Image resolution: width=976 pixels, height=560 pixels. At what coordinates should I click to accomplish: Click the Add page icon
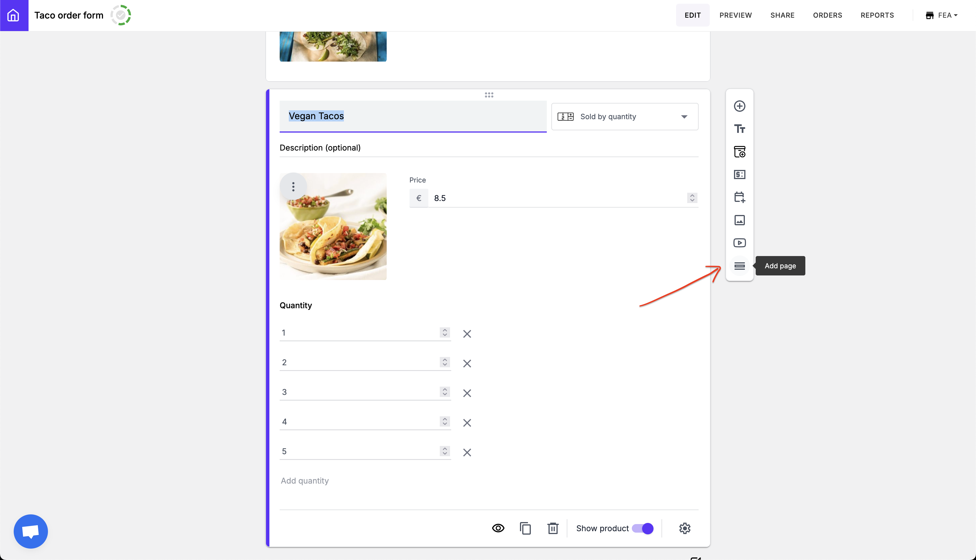739,266
